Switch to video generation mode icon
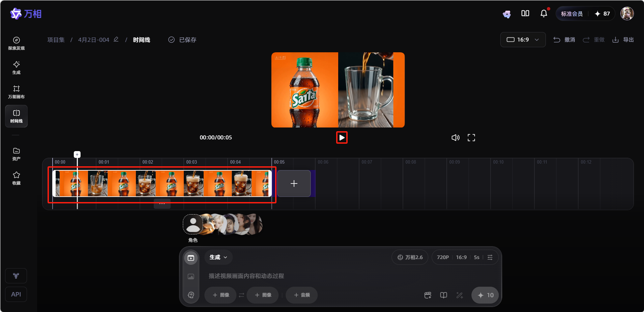 pos(191,258)
